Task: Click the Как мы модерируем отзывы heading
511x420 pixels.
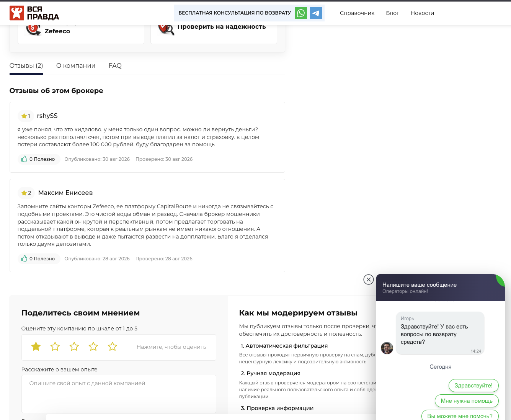Action: 298,313
